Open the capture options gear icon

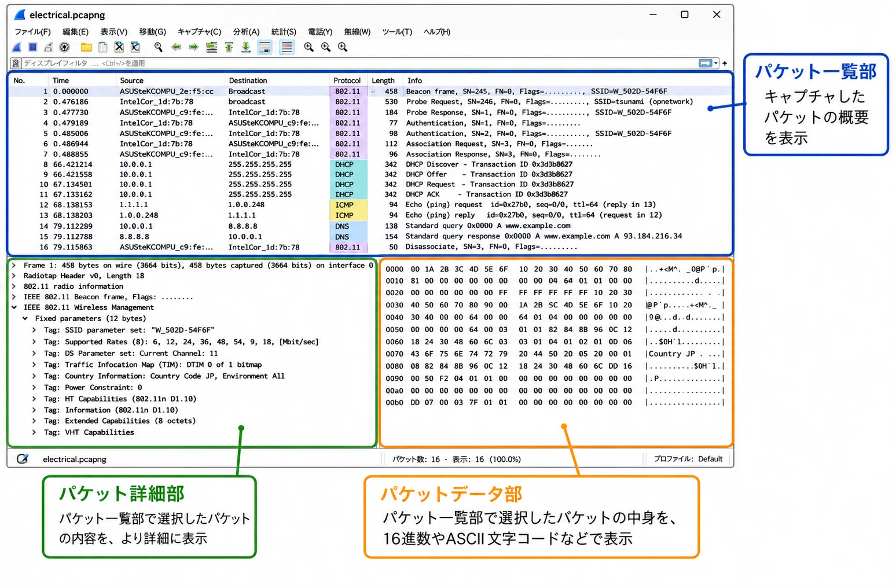tap(65, 47)
